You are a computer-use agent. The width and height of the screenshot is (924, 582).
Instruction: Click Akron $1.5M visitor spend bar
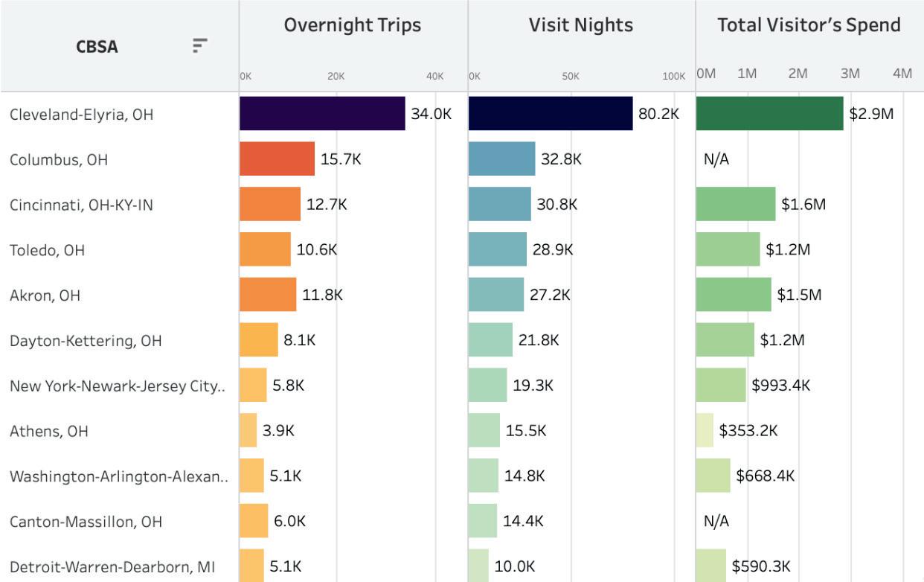734,295
